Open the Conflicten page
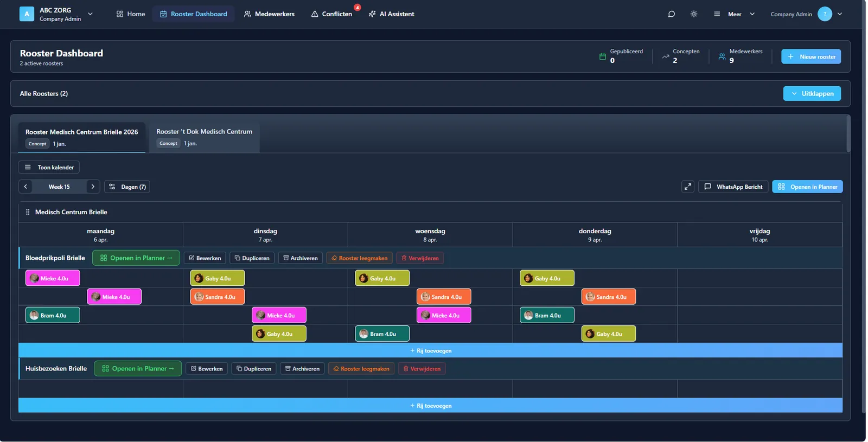The image size is (868, 442). [x=331, y=14]
